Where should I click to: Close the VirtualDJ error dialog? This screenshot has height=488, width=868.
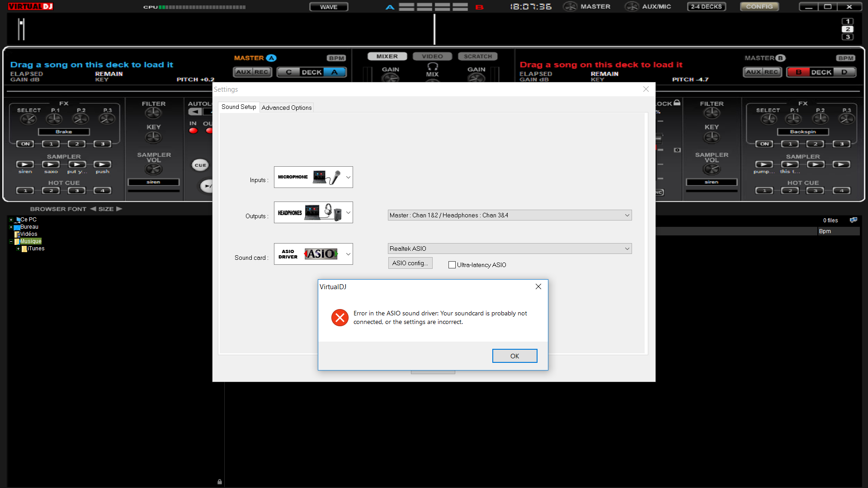538,286
